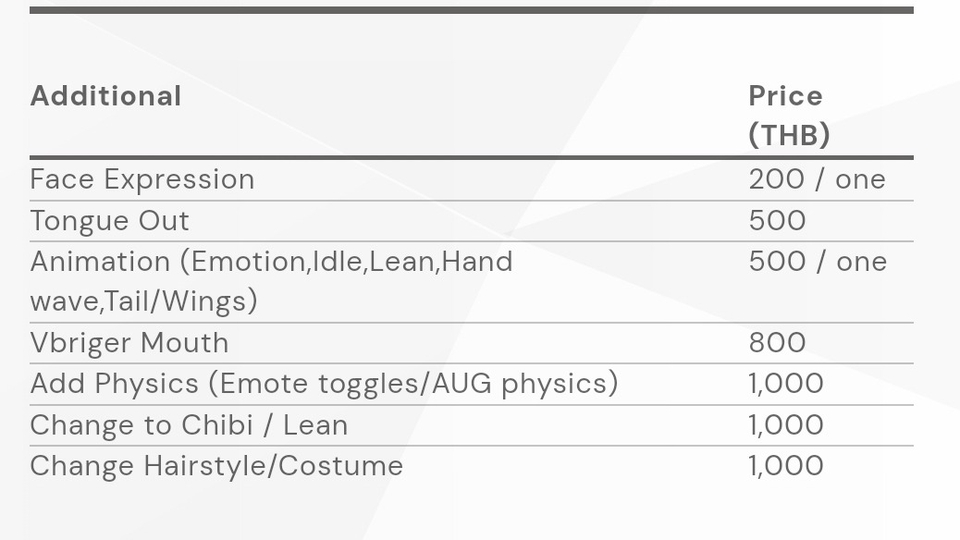Click the 1,000 price for Add Physics
This screenshot has height=540, width=960.
(786, 384)
